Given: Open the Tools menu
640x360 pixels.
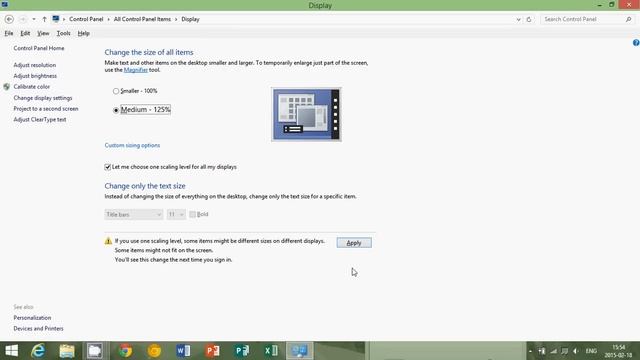Looking at the screenshot, I should (63, 33).
